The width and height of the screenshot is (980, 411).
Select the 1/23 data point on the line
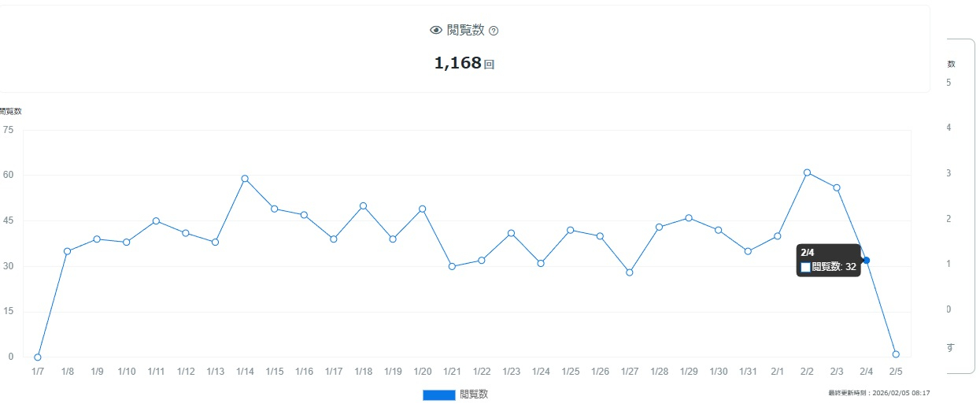(x=511, y=233)
